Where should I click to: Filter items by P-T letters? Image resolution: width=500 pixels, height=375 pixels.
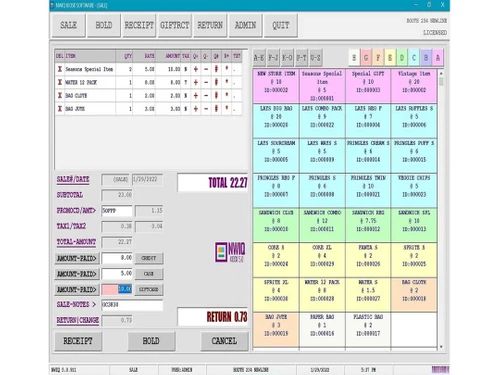pyautogui.click(x=302, y=58)
